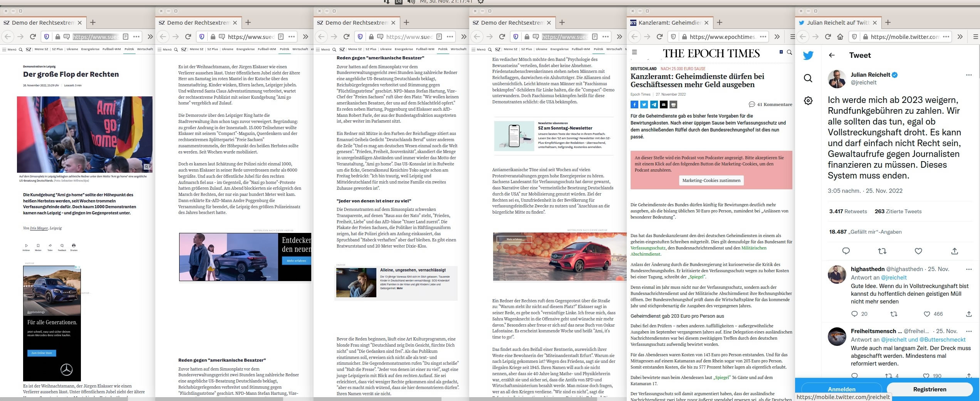Print Epoch Times article via printer icon
This screenshot has width=980, height=401.
[x=673, y=104]
